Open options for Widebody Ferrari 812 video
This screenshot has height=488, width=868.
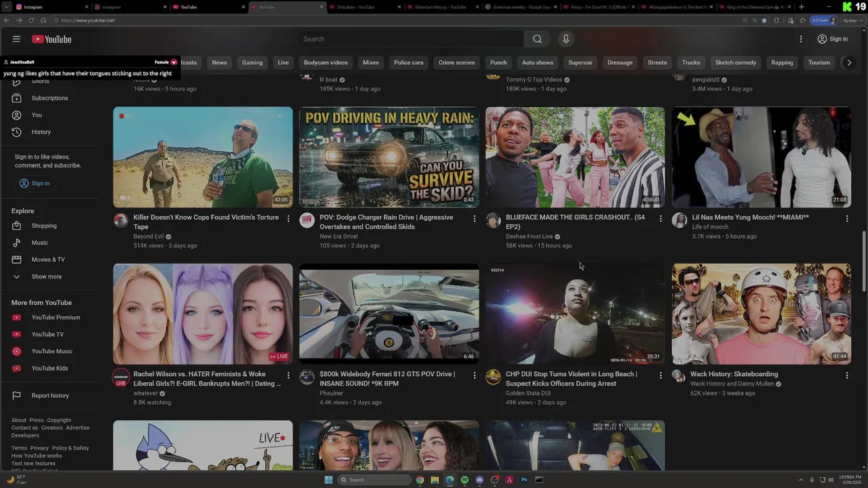coord(475,375)
